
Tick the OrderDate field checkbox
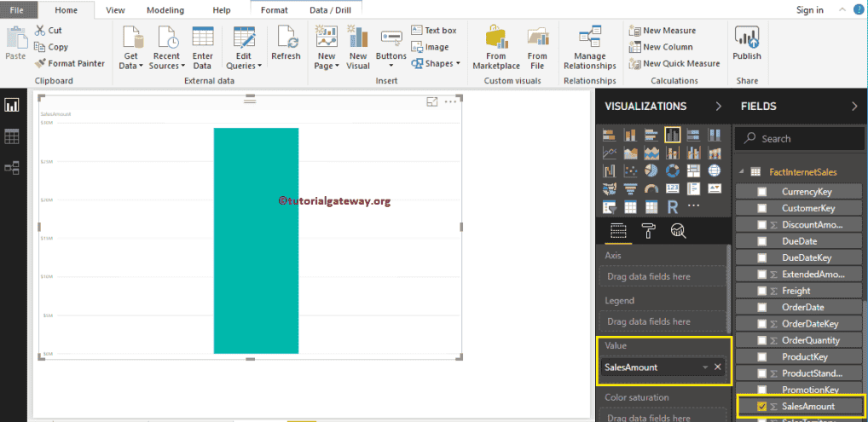click(762, 308)
